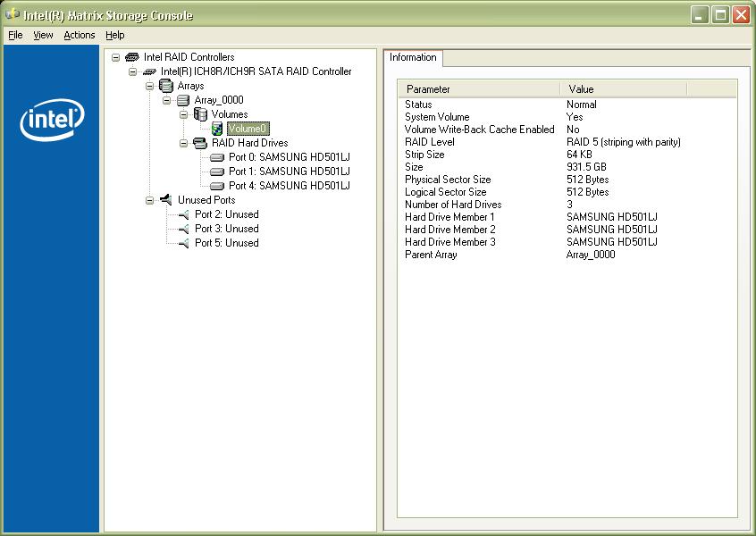Click the Port 0 hard drive icon
The width and height of the screenshot is (756, 536).
point(217,157)
